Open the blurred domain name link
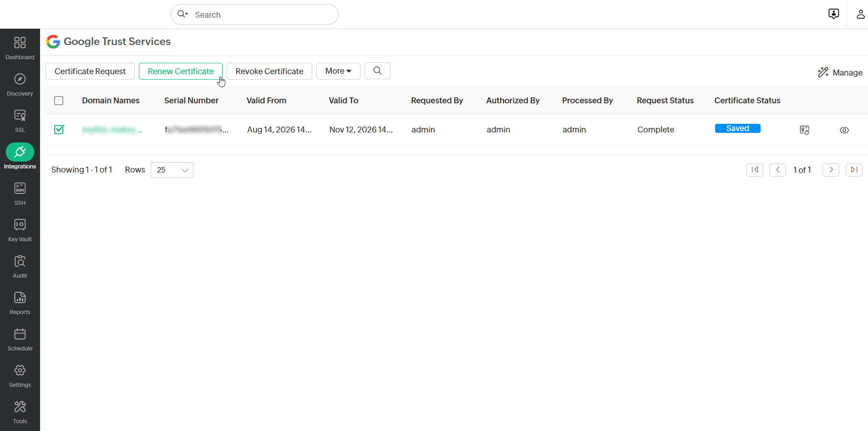 pos(112,130)
